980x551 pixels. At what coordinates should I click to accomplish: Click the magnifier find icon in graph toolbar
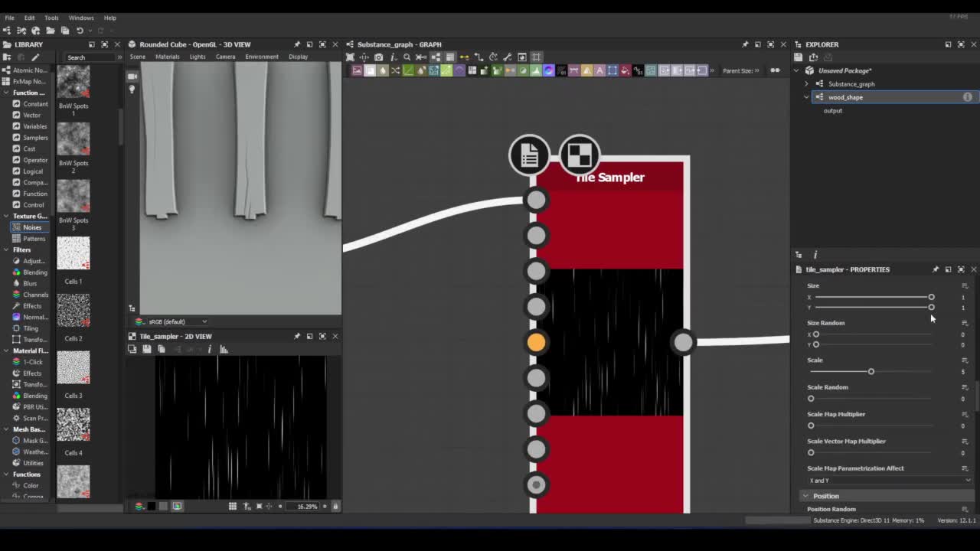[407, 57]
